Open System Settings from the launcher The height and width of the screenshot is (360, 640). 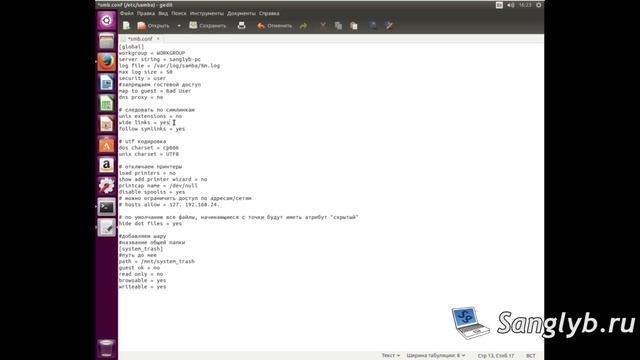pyautogui.click(x=107, y=186)
